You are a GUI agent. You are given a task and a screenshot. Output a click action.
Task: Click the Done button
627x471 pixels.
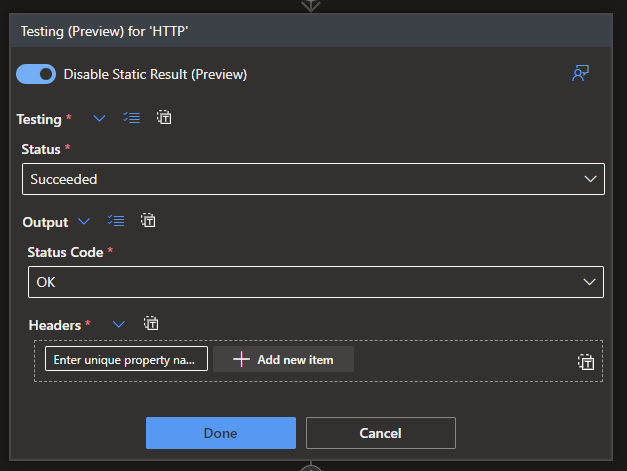[221, 433]
